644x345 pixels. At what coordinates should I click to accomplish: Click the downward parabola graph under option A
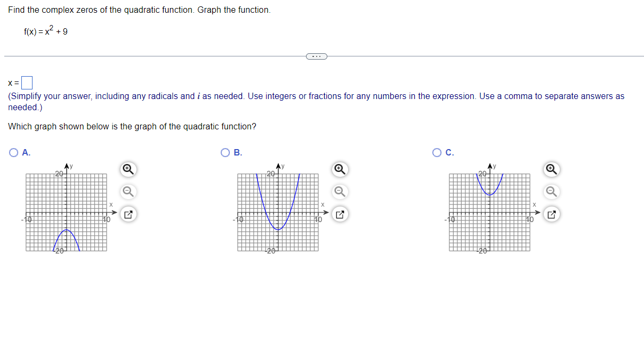66,211
